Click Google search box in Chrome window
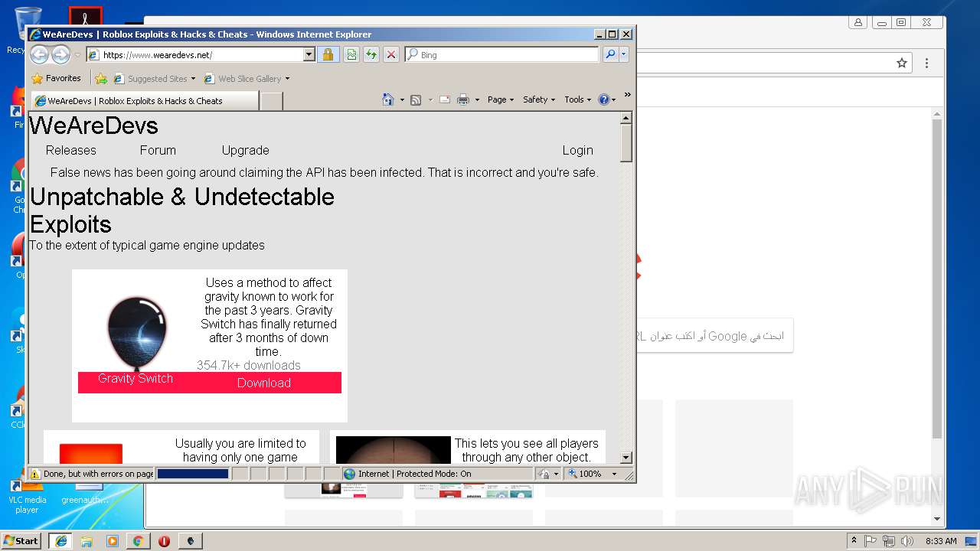The width and height of the screenshot is (980, 551). click(714, 336)
